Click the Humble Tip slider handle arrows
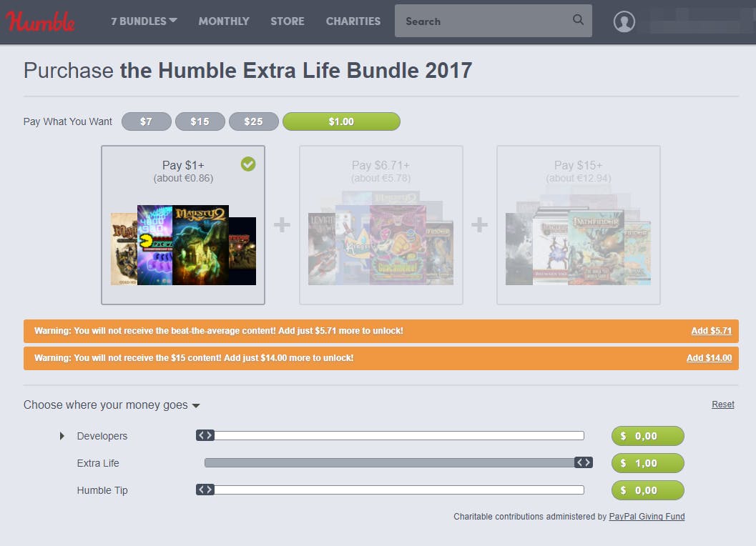This screenshot has width=756, height=546. coord(205,490)
